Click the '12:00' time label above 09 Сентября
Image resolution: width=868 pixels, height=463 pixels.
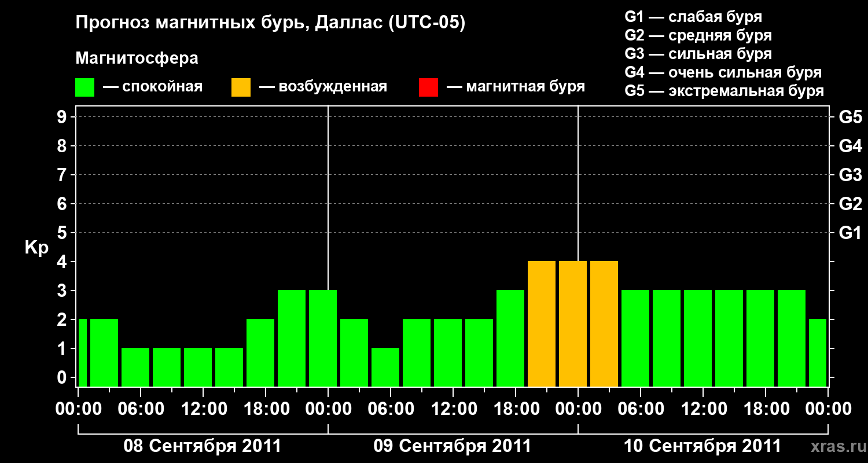point(453,409)
